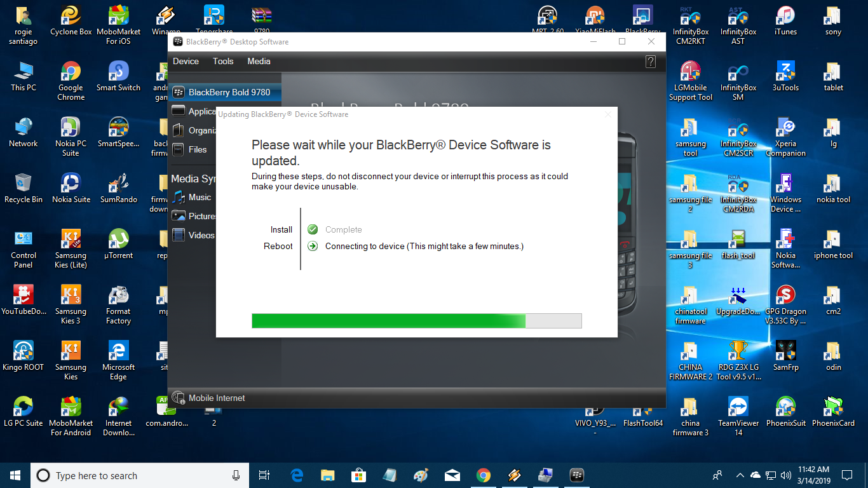Click the volume icon in system tray
The height and width of the screenshot is (488, 868).
[x=786, y=475]
